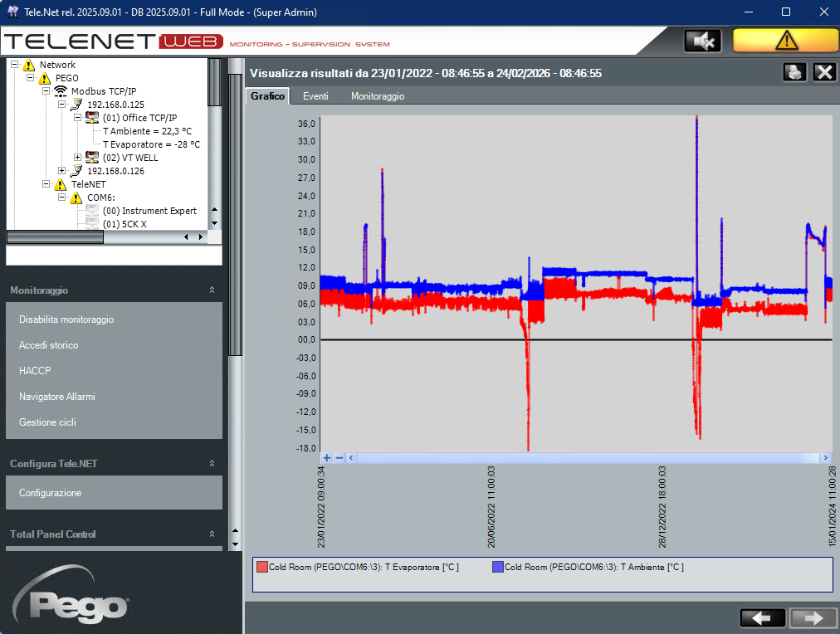This screenshot has width=840, height=634.
Task: Zoom out chart with minus button
Action: [339, 458]
